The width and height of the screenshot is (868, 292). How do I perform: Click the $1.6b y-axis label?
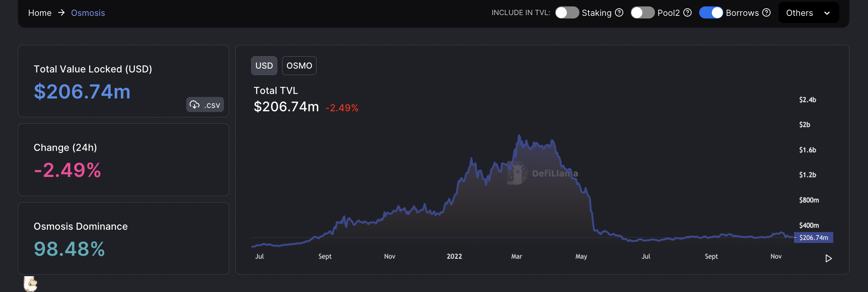(x=808, y=150)
